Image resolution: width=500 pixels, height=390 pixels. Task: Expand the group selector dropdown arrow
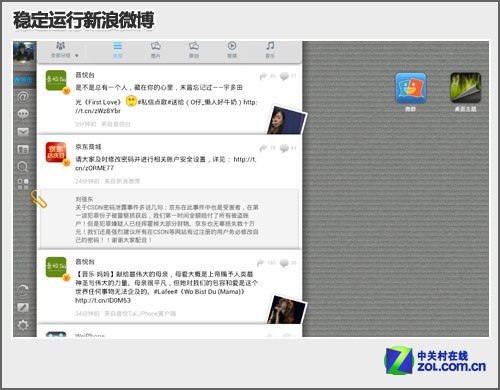pos(77,56)
